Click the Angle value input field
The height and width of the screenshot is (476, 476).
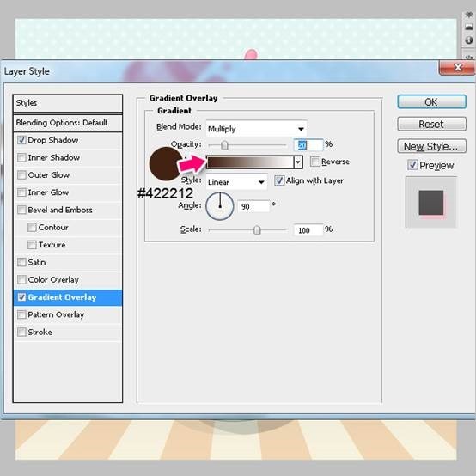click(x=253, y=207)
